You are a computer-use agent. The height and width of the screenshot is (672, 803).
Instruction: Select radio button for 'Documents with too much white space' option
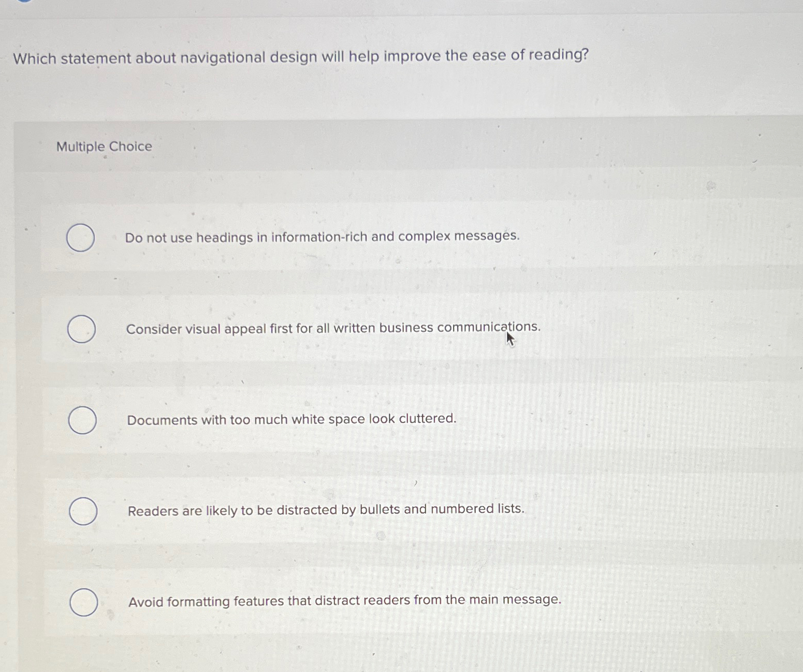coord(82,419)
